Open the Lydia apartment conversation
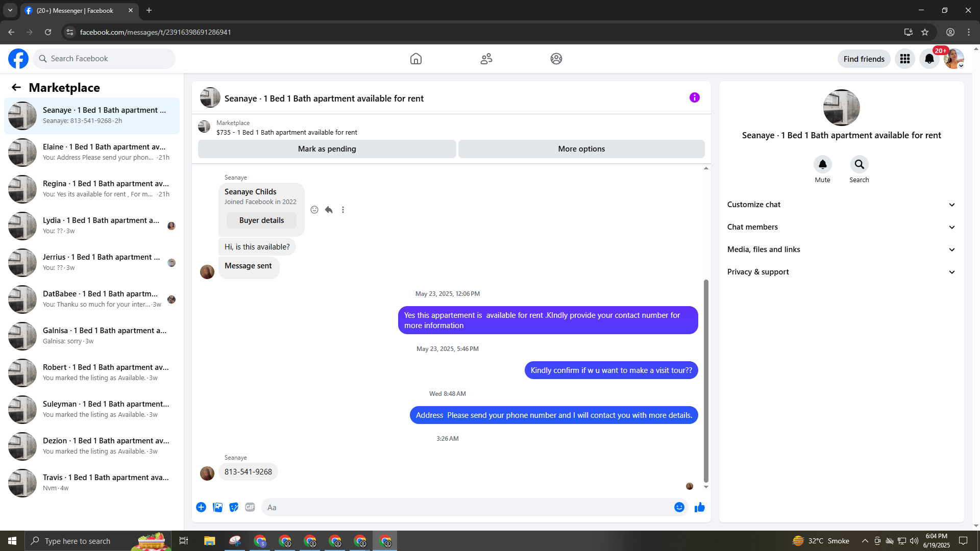This screenshot has width=980, height=551. pyautogui.click(x=92, y=226)
